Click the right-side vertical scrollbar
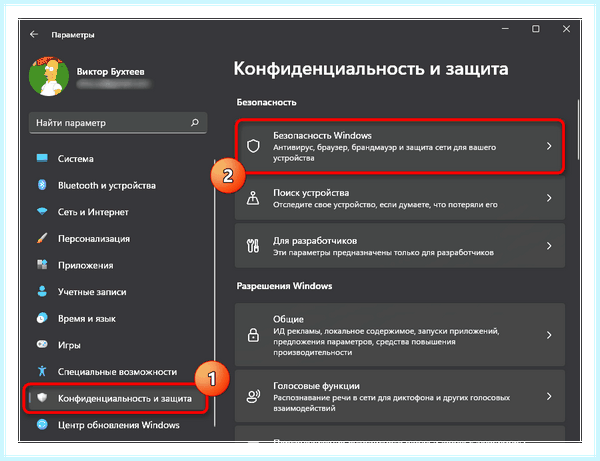The height and width of the screenshot is (461, 600). point(578,130)
